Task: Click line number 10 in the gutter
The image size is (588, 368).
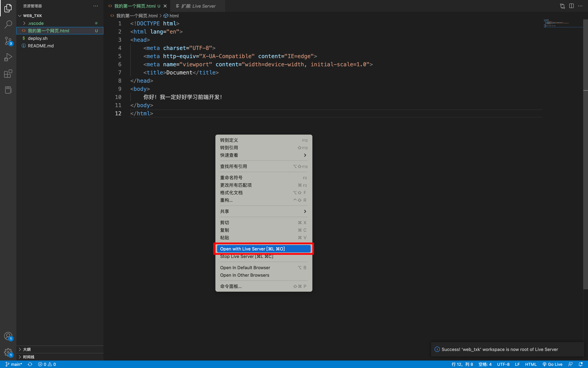Action: click(118, 97)
